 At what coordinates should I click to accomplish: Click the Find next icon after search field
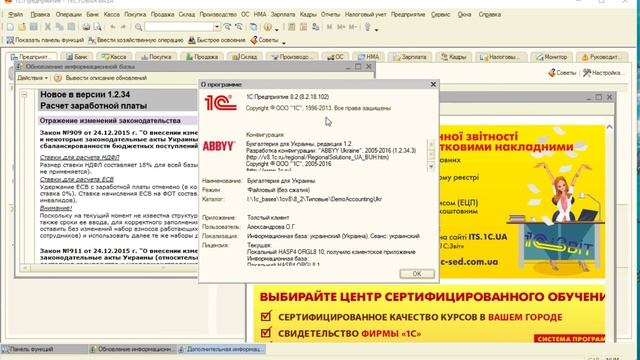click(x=227, y=27)
